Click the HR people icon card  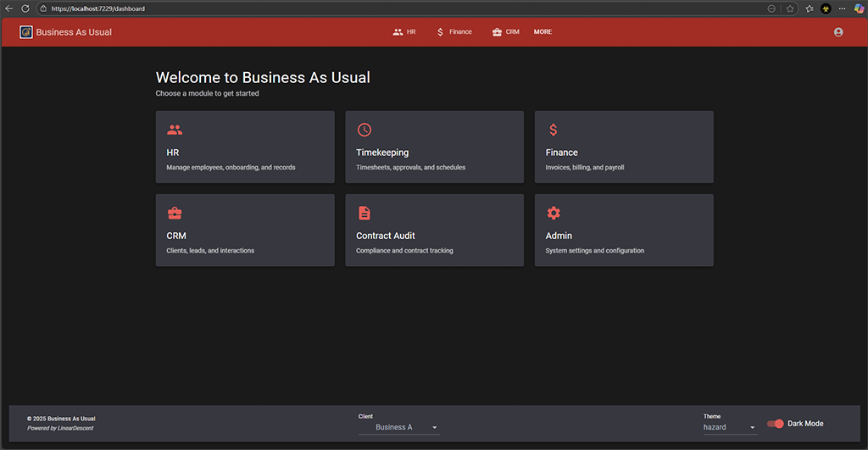point(175,130)
